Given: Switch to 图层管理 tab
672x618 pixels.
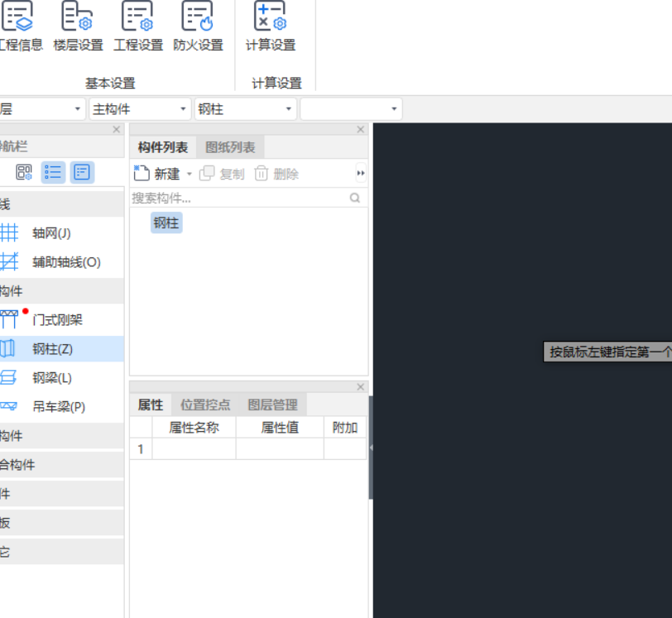Looking at the screenshot, I should pyautogui.click(x=272, y=405).
